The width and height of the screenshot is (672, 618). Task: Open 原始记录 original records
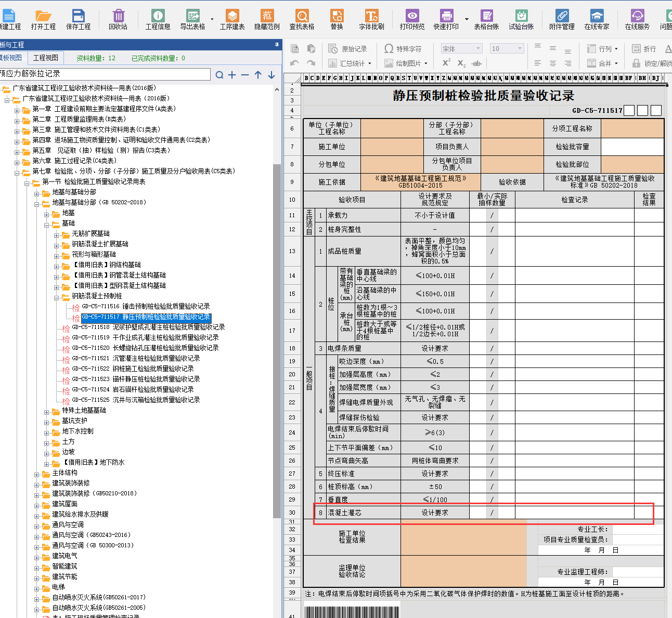click(348, 49)
